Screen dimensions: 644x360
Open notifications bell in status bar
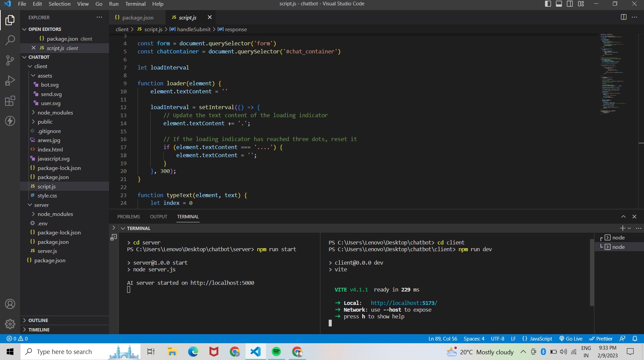pos(635,339)
